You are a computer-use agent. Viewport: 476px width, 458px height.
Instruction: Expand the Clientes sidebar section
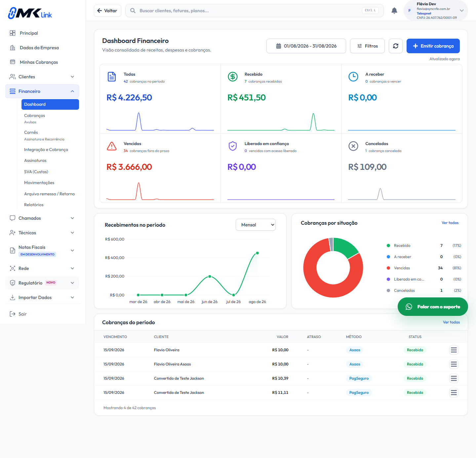[42, 77]
